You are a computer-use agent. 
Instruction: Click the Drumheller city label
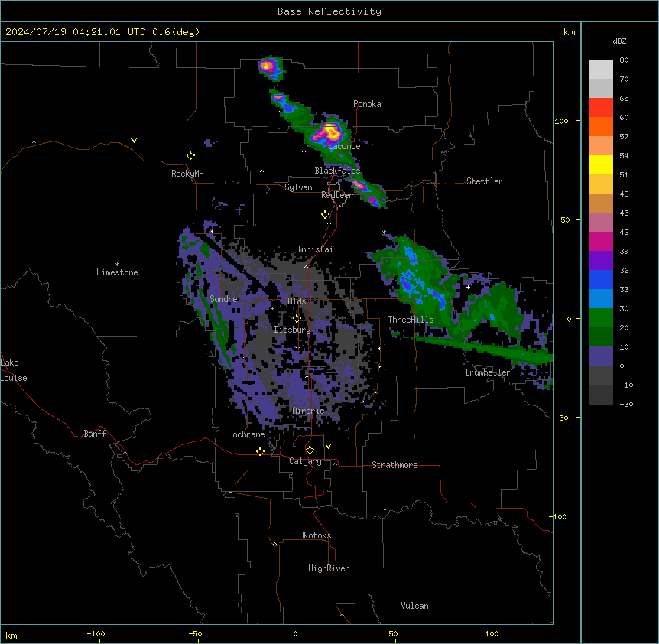tap(488, 372)
